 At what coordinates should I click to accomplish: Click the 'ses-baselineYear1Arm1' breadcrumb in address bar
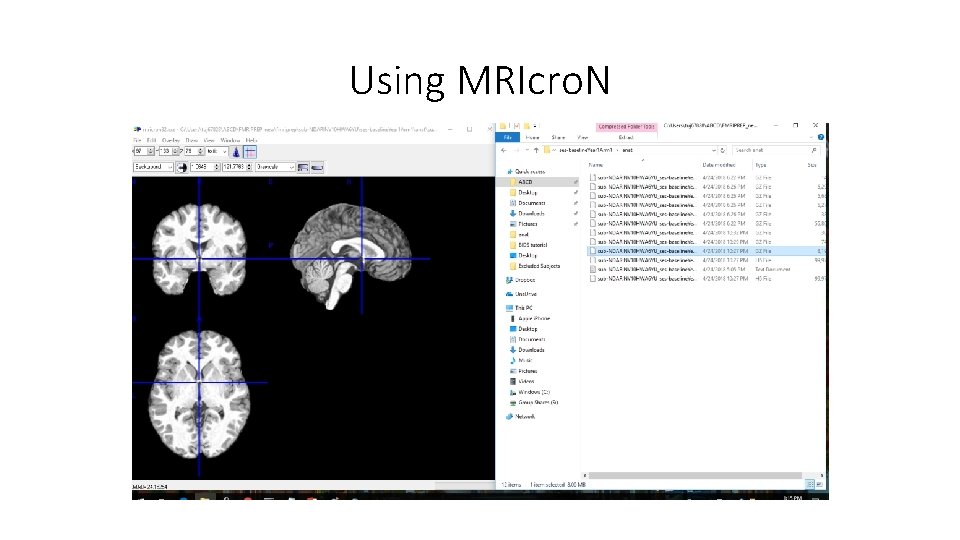585,150
